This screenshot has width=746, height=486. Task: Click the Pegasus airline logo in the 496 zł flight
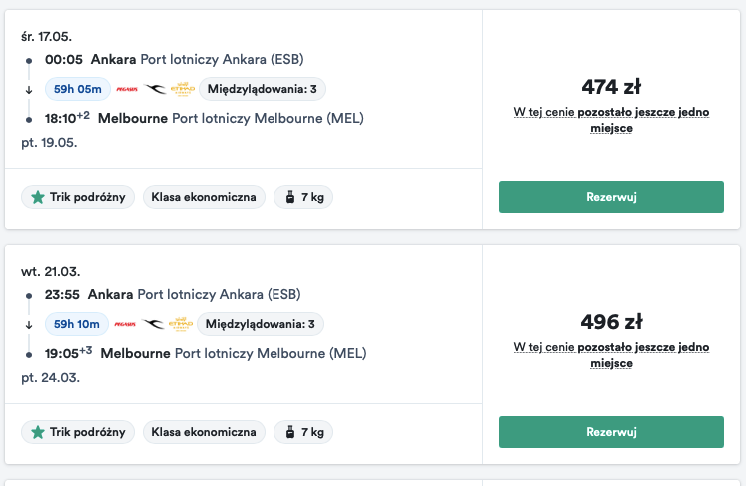125,324
